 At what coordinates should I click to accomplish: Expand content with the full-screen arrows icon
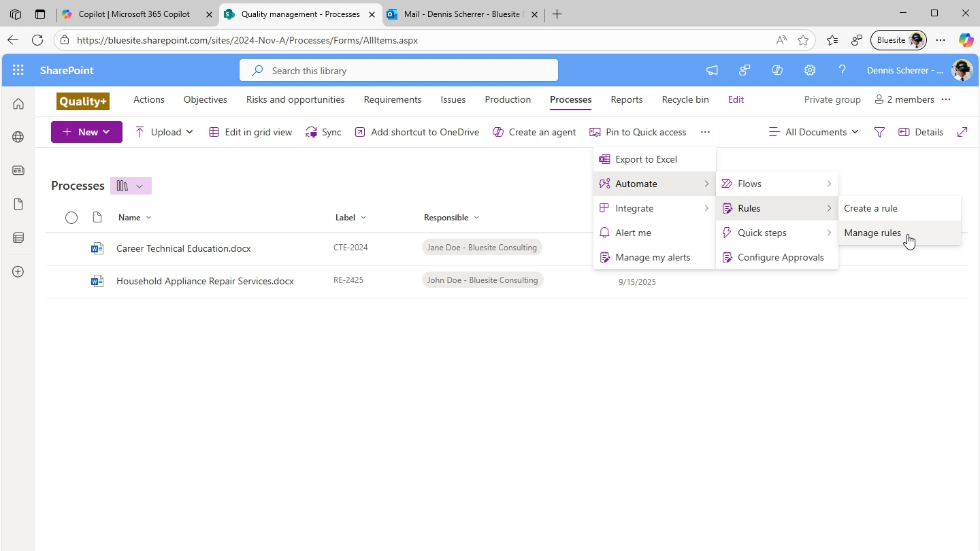(x=962, y=132)
